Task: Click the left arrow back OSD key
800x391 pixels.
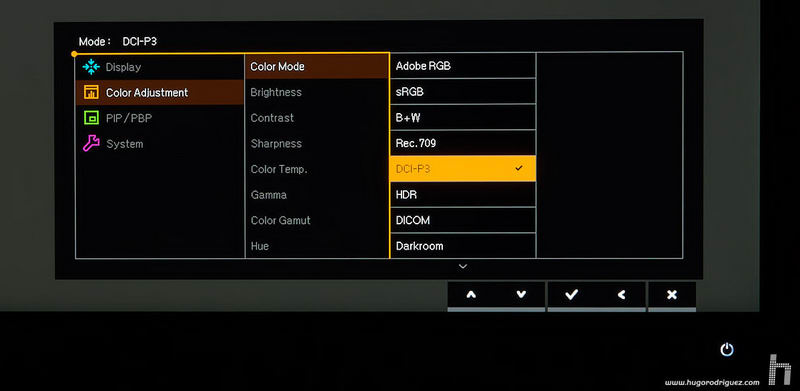Action: coord(621,295)
